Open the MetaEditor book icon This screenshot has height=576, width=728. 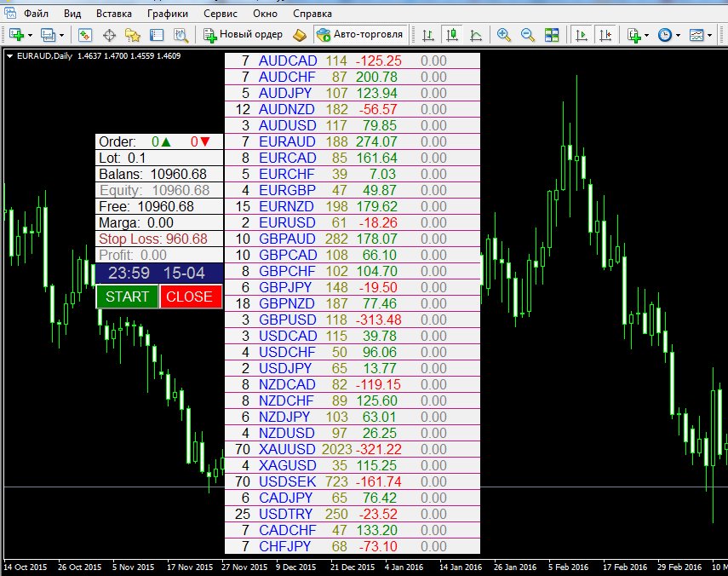(300, 35)
